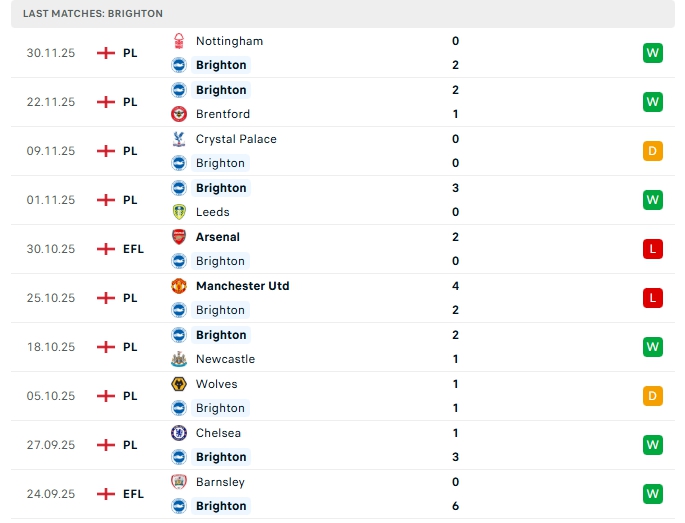The image size is (685, 523).
Task: Click the Chelsea club crest
Action: [x=178, y=433]
